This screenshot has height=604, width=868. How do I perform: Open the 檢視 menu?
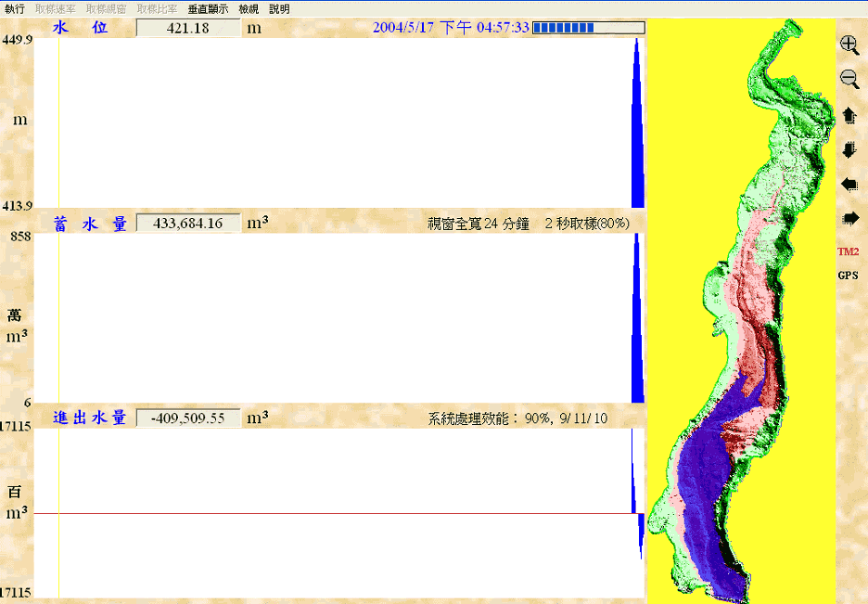(249, 8)
